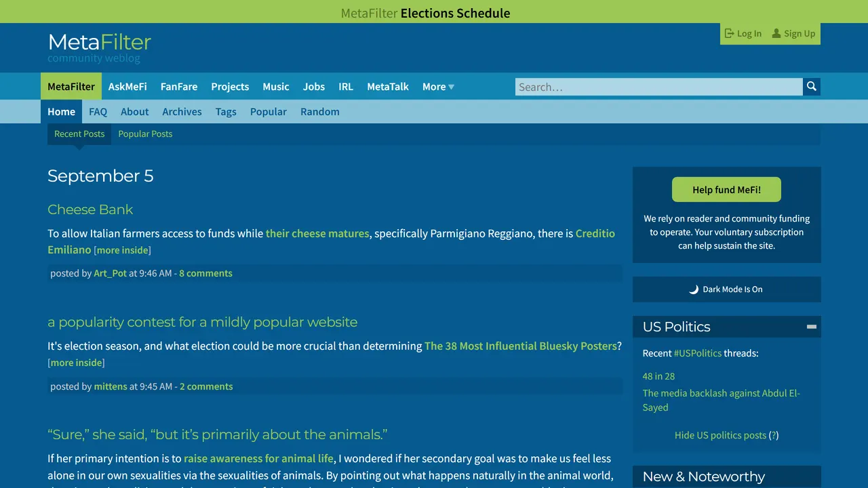Viewport: 868px width, 488px height.
Task: Go to MetaTalk
Action: pyautogui.click(x=388, y=87)
